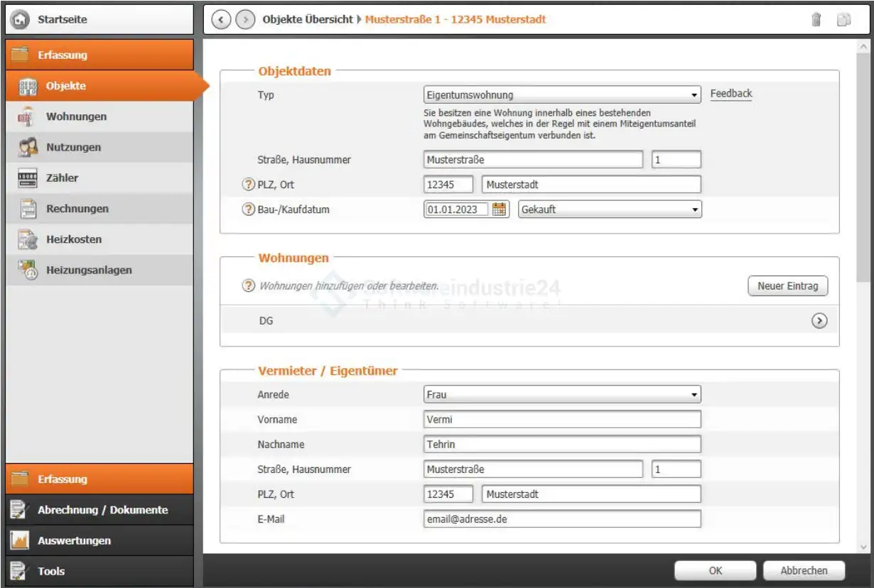Click the back navigation arrow

point(220,20)
